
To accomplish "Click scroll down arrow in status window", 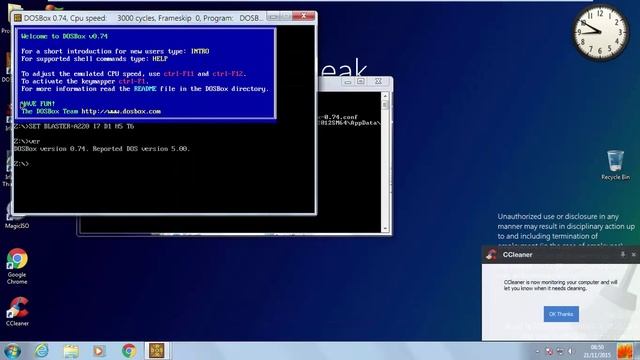I will pos(385,229).
